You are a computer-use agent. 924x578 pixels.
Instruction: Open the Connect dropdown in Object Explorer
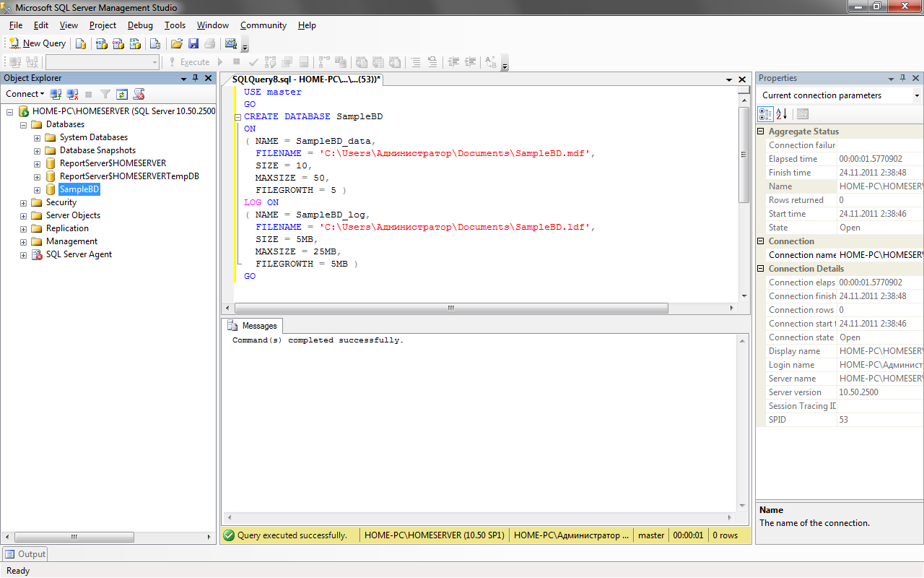click(25, 94)
